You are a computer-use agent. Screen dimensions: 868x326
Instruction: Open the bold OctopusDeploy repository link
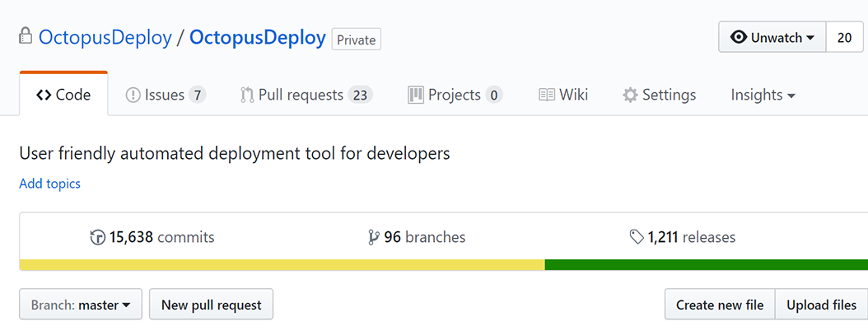tap(258, 38)
